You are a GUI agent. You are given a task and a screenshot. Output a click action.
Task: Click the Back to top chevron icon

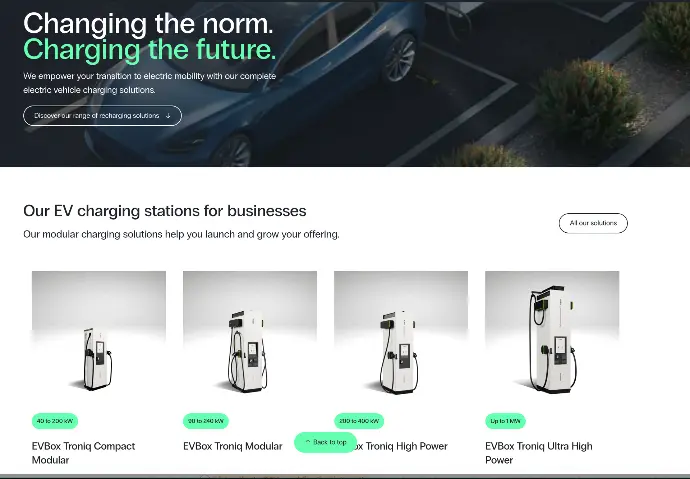pos(308,442)
